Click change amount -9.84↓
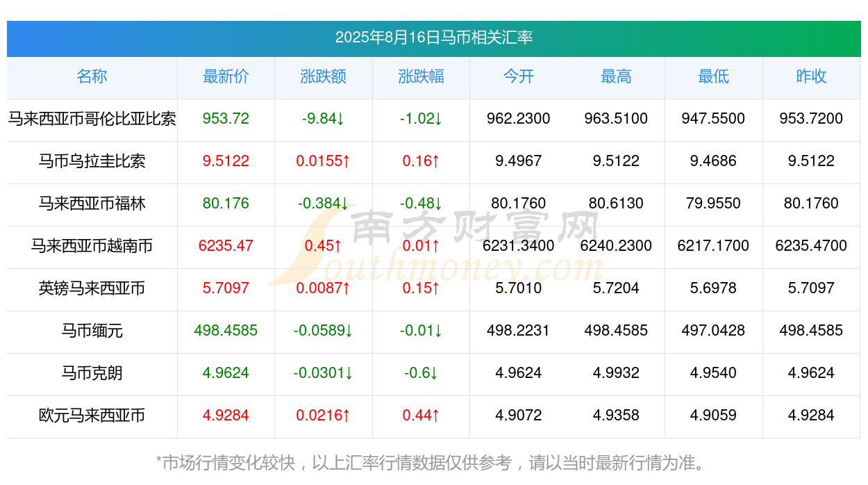This screenshot has width=868, height=485. (324, 119)
